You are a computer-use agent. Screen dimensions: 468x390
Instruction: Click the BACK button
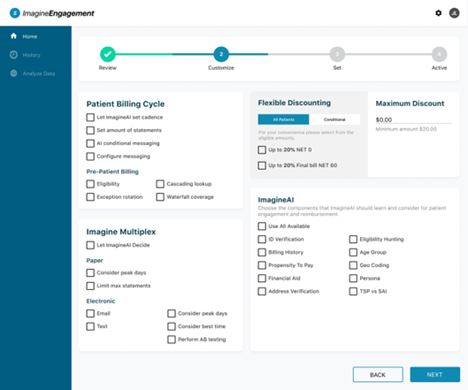point(378,375)
